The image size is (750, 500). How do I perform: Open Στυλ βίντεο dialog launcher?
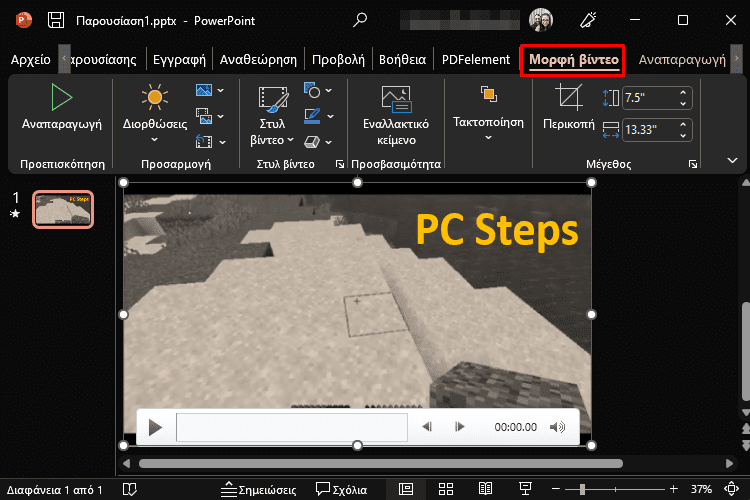coord(340,164)
